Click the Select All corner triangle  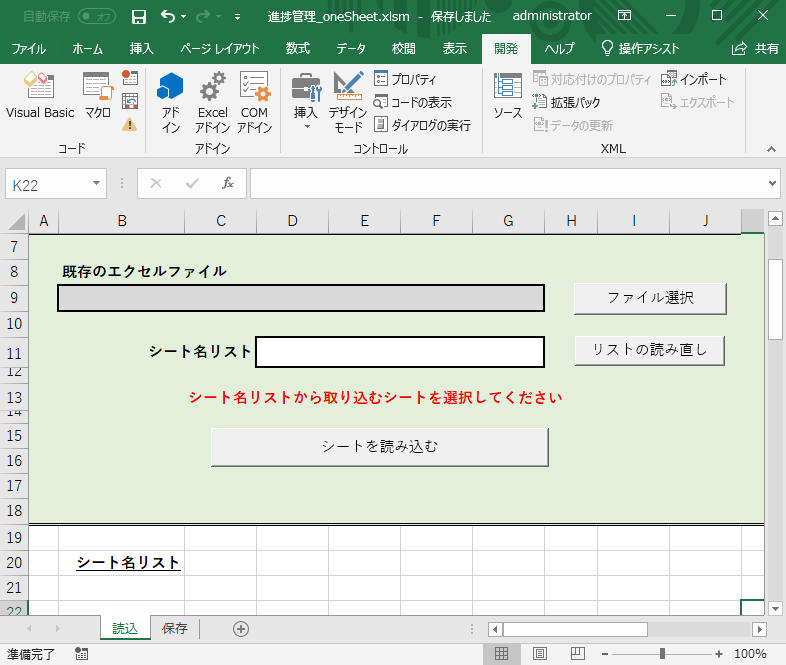(16, 221)
